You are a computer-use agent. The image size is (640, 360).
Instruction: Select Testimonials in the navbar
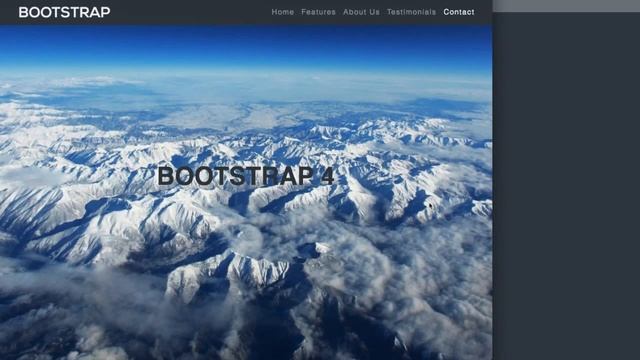coord(411,12)
